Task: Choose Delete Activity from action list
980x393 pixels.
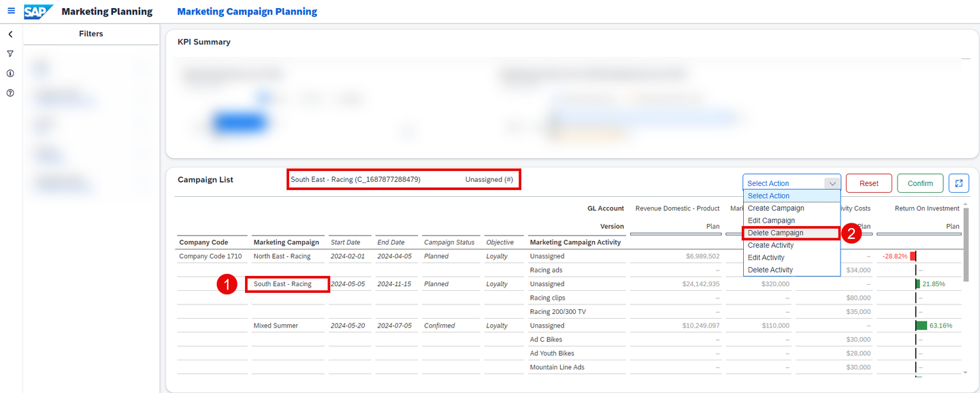Action: coord(791,270)
